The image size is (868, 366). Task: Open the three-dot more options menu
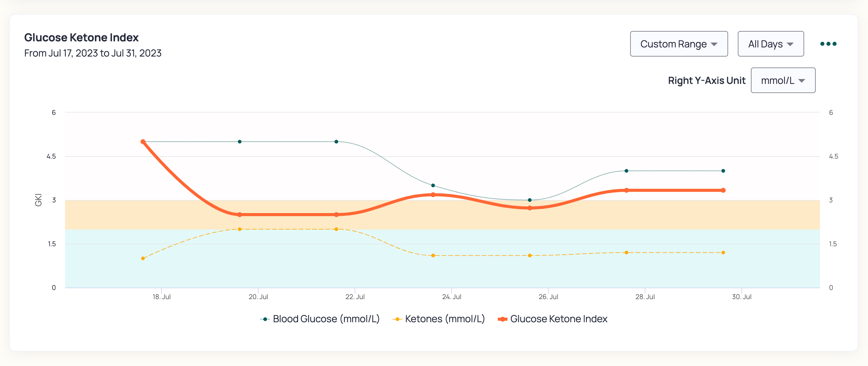tap(828, 44)
